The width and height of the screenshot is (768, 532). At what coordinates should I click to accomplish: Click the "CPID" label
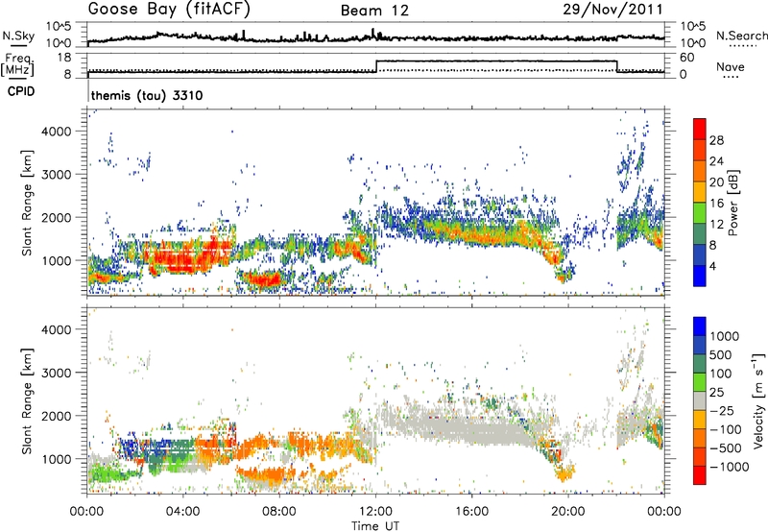[x=21, y=91]
